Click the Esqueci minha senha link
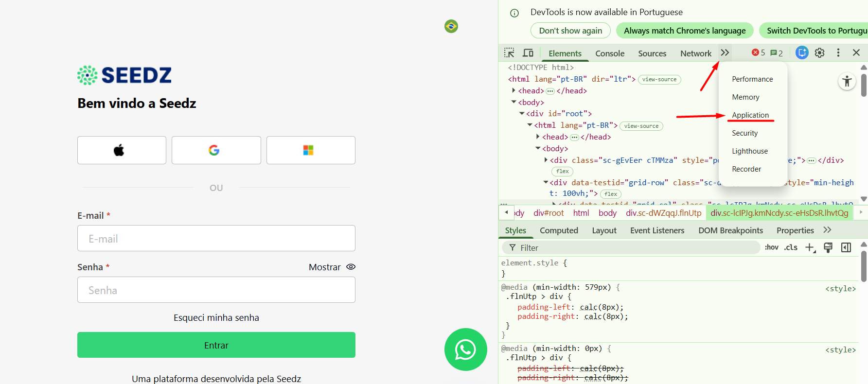 [x=216, y=318]
